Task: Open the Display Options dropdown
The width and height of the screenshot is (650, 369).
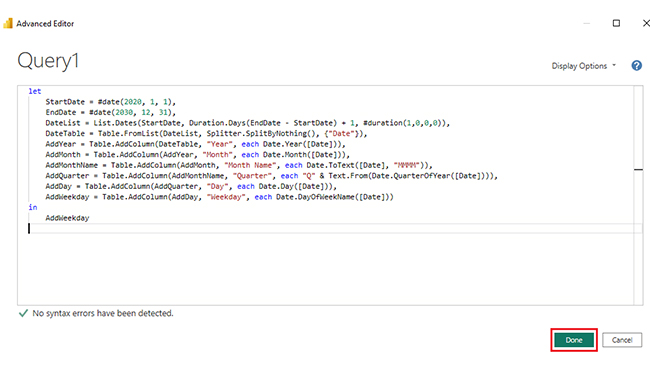Action: (583, 66)
